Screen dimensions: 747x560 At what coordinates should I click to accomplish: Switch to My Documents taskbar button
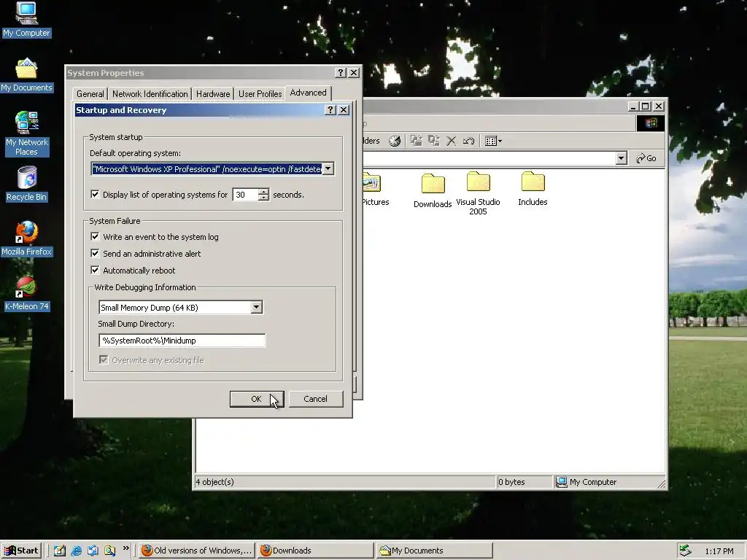[434, 551]
